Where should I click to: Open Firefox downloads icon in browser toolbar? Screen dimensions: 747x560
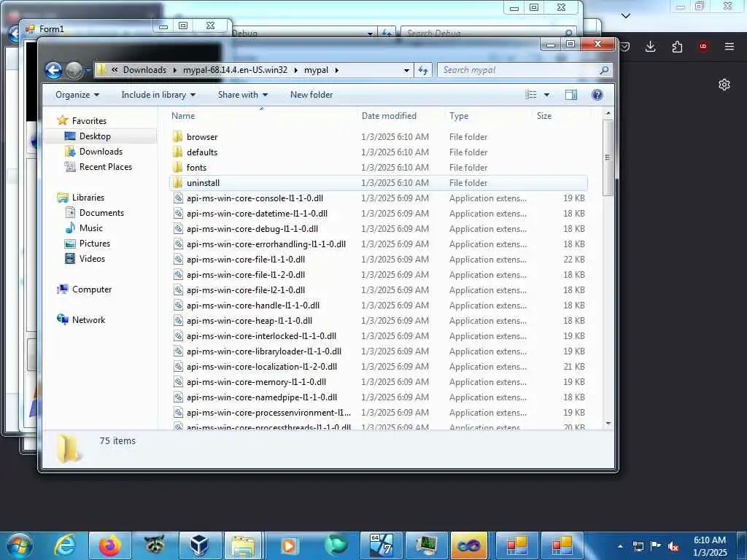[650, 47]
